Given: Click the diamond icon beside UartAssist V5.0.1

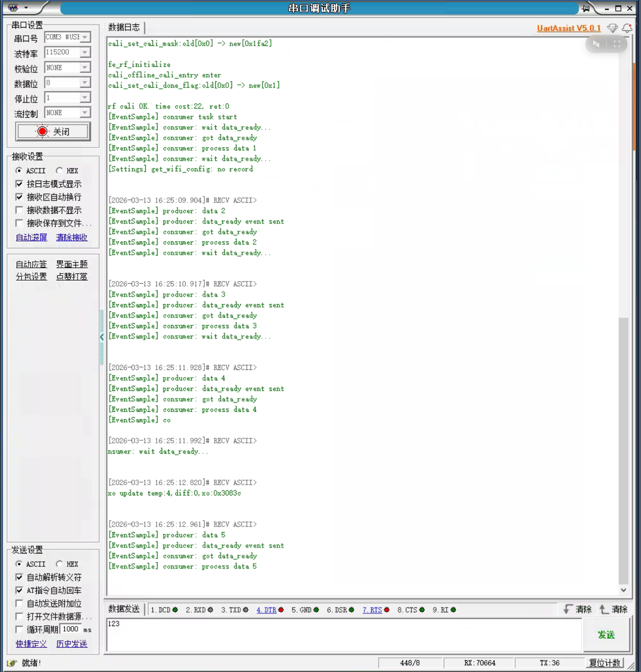Looking at the screenshot, I should tap(613, 28).
